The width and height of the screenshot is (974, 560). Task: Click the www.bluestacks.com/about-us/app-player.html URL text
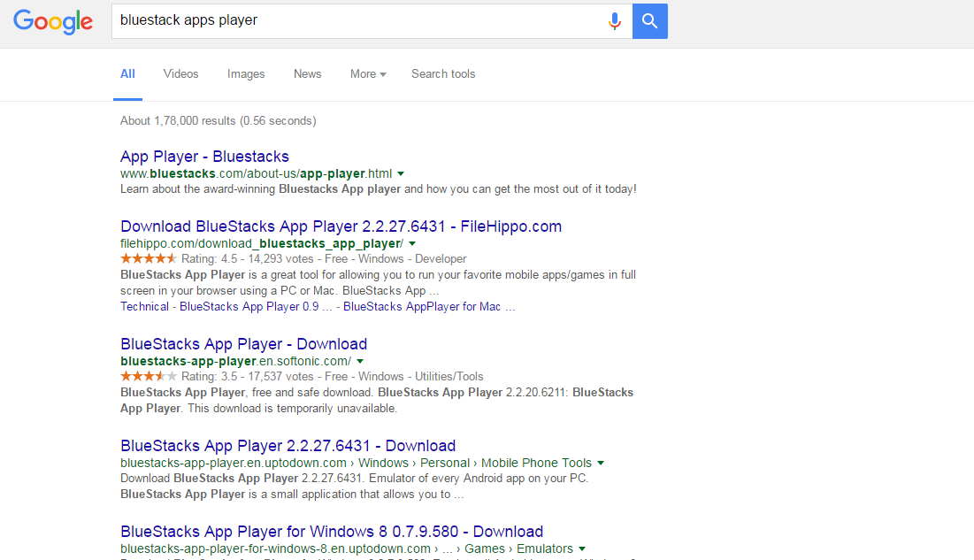pos(256,173)
